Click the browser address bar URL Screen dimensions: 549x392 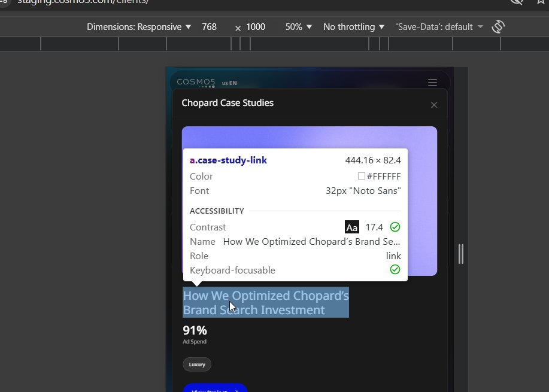83,2
